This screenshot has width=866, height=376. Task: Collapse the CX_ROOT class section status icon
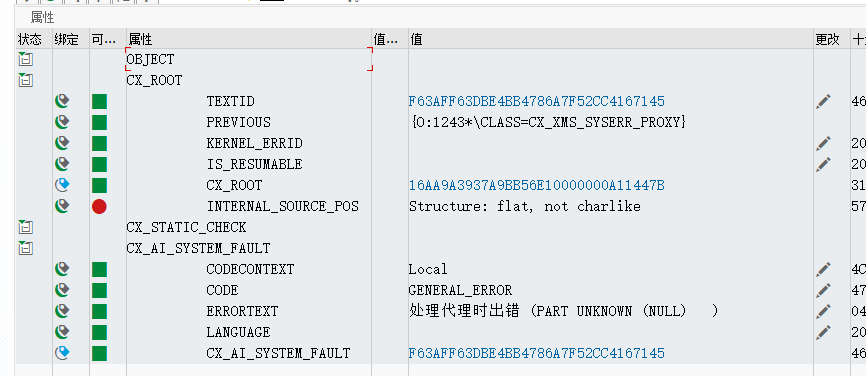tap(25, 80)
